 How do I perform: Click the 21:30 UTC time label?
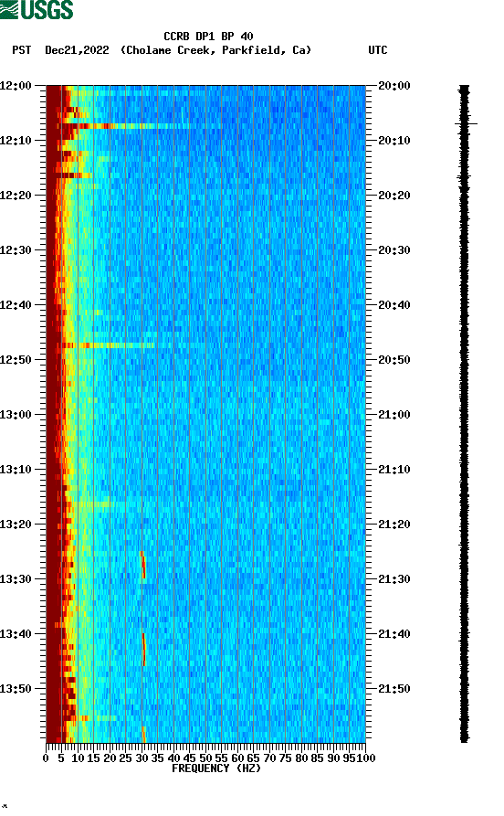tap(394, 579)
